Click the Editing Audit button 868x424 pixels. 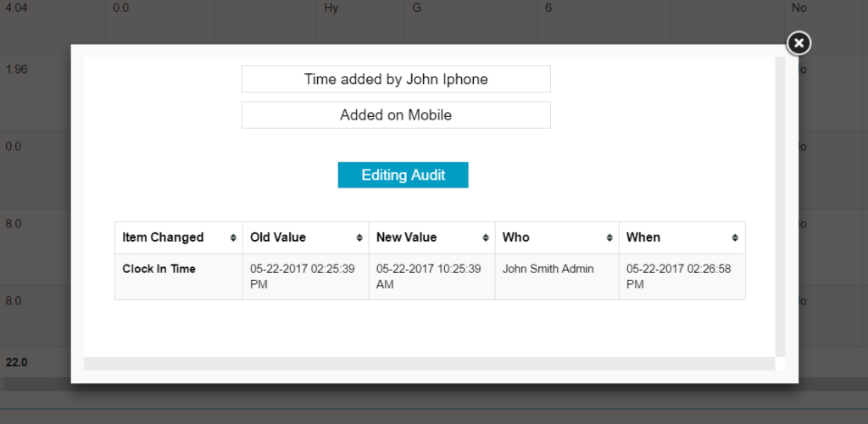[x=403, y=175]
